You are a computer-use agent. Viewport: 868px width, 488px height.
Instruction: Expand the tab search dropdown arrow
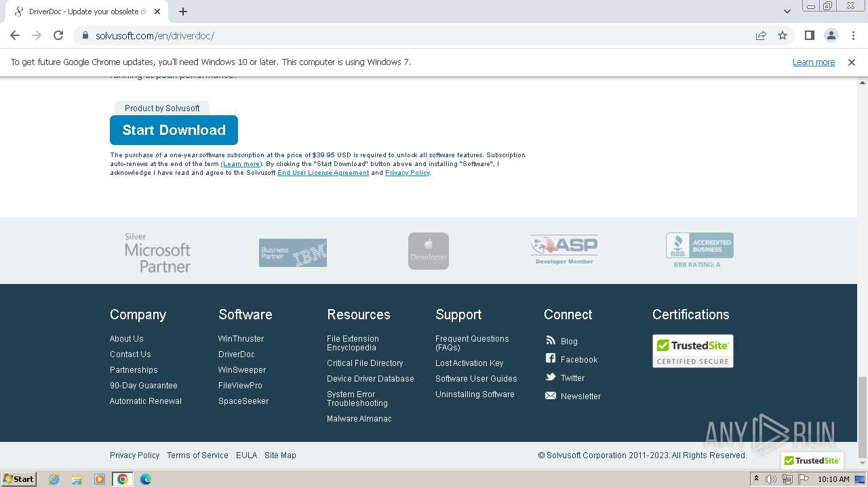[787, 12]
